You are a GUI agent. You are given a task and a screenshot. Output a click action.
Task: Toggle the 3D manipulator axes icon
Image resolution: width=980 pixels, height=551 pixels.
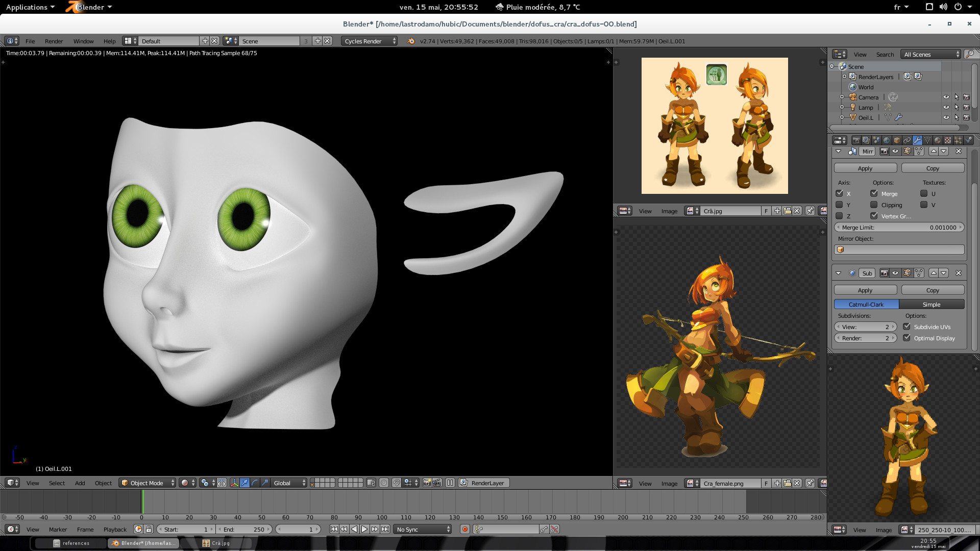234,483
